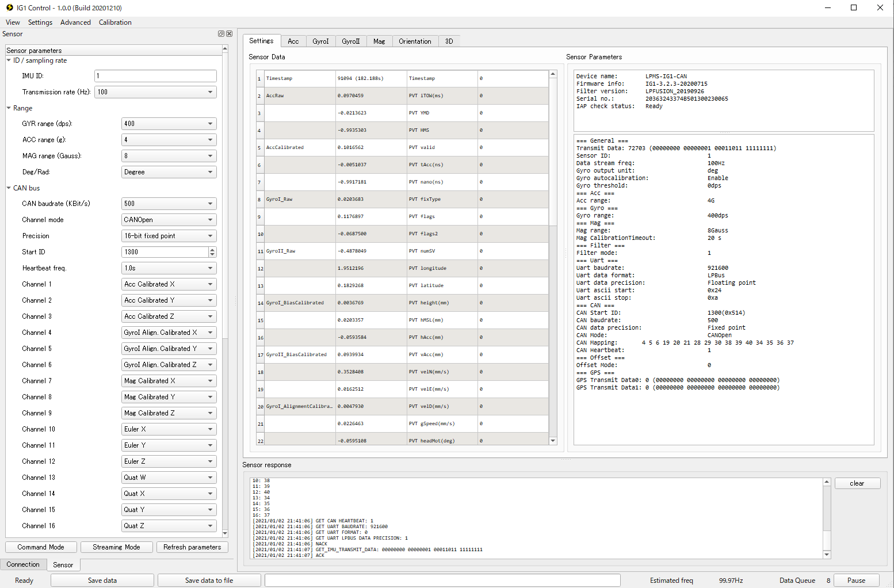894x588 pixels.
Task: Switch to the GyroII tab
Action: click(x=350, y=41)
